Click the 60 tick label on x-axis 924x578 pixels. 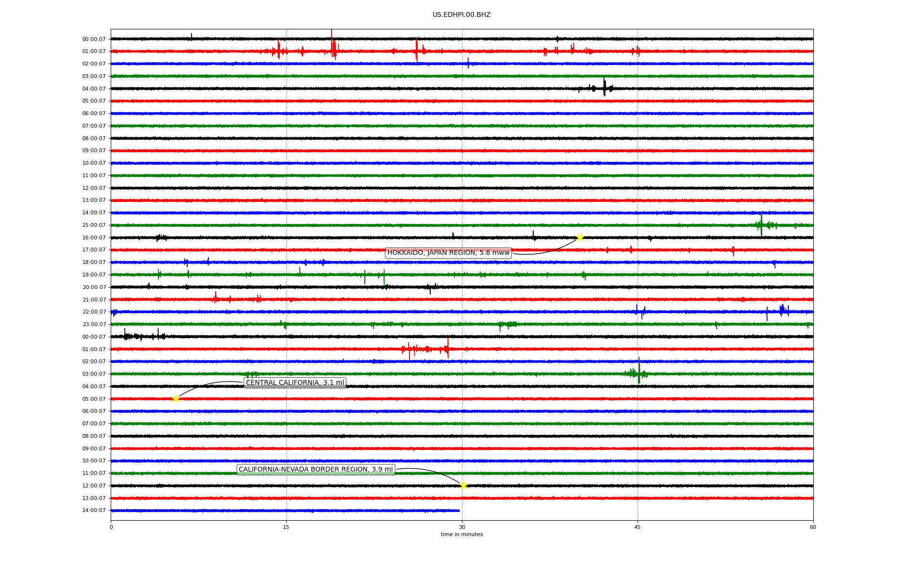point(813,527)
